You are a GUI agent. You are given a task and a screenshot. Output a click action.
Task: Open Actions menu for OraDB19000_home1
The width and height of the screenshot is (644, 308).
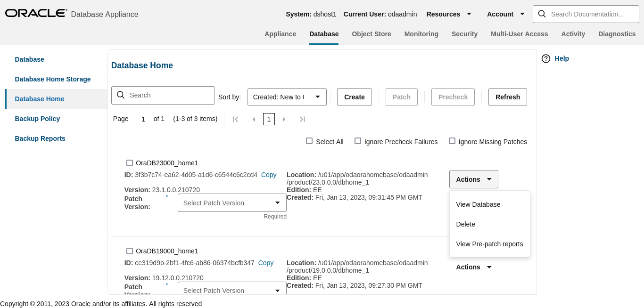[474, 267]
